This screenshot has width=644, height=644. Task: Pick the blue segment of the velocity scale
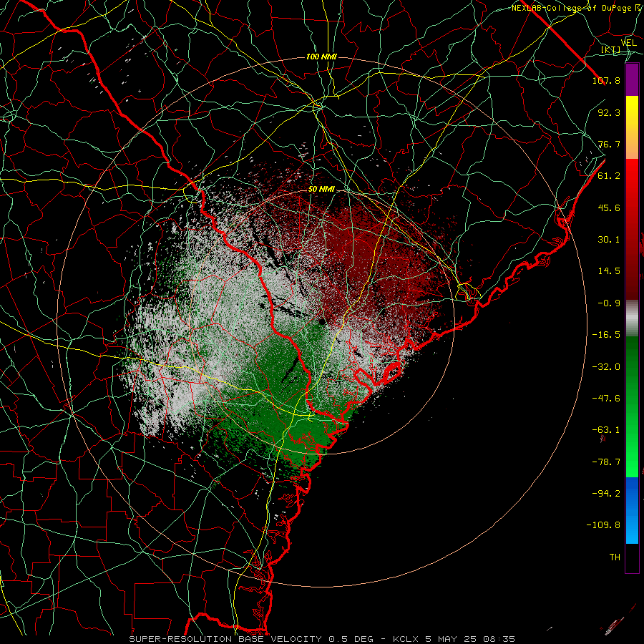(x=632, y=510)
